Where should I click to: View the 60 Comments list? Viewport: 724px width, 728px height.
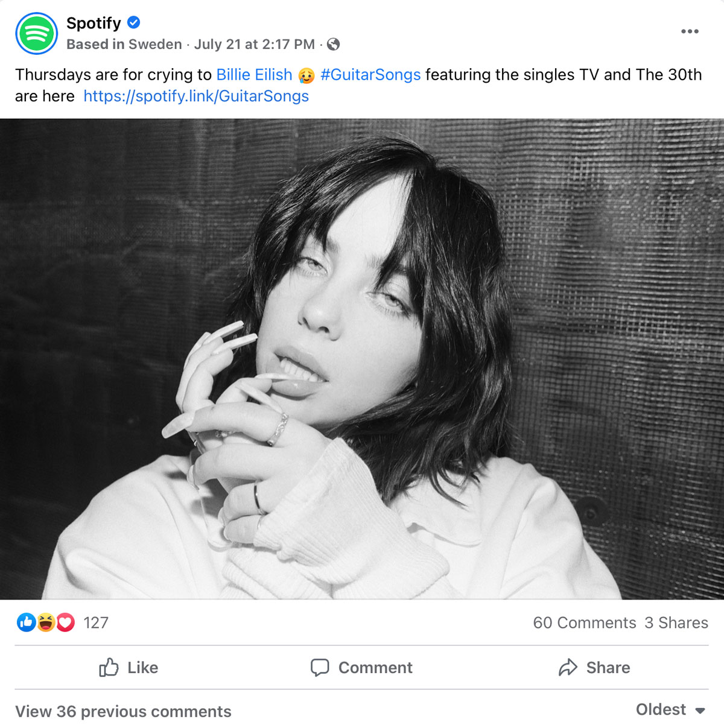[585, 623]
